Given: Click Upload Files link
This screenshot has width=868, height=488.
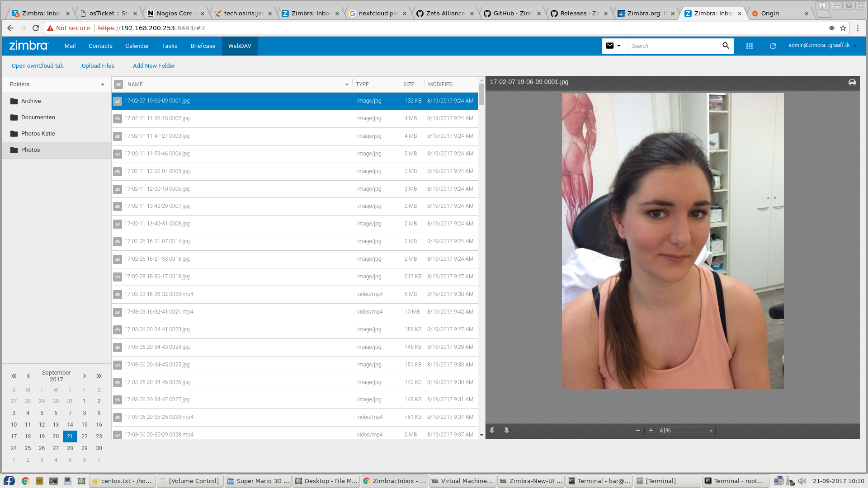Looking at the screenshot, I should [x=98, y=66].
